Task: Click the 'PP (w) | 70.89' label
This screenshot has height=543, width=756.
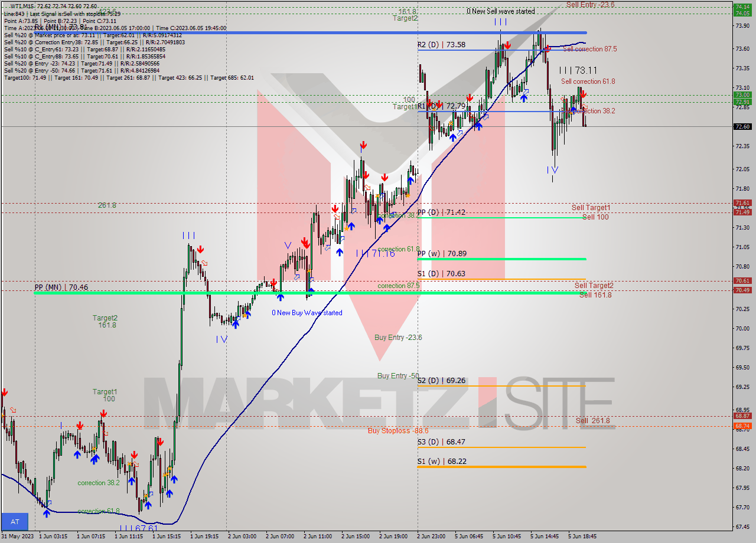Action: [x=442, y=253]
